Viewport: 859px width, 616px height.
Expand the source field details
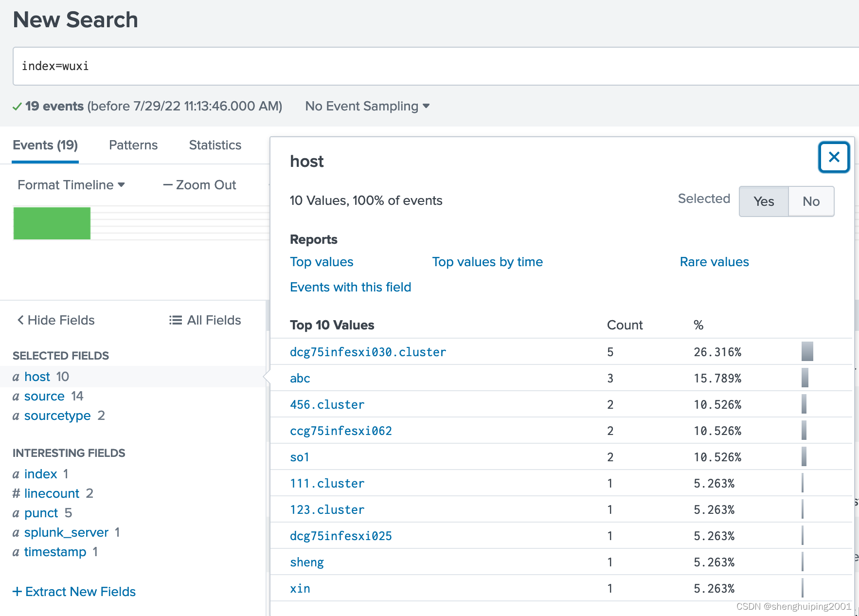(x=44, y=396)
